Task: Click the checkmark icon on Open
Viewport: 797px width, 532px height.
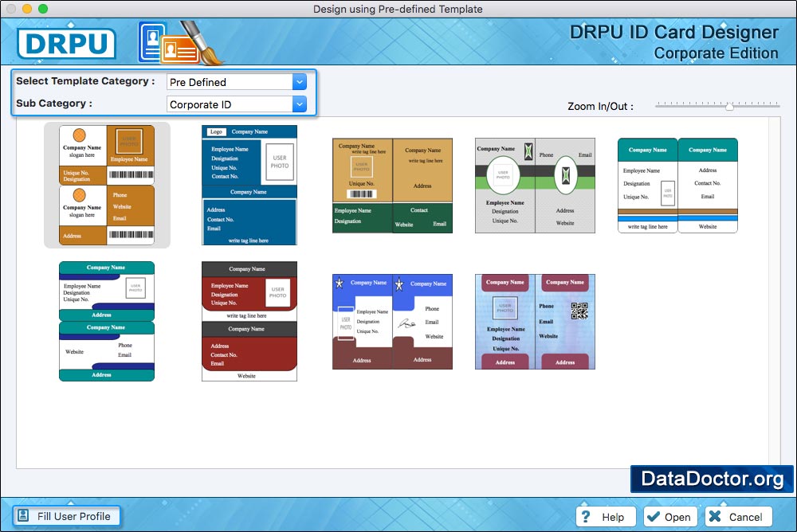Action: (654, 516)
